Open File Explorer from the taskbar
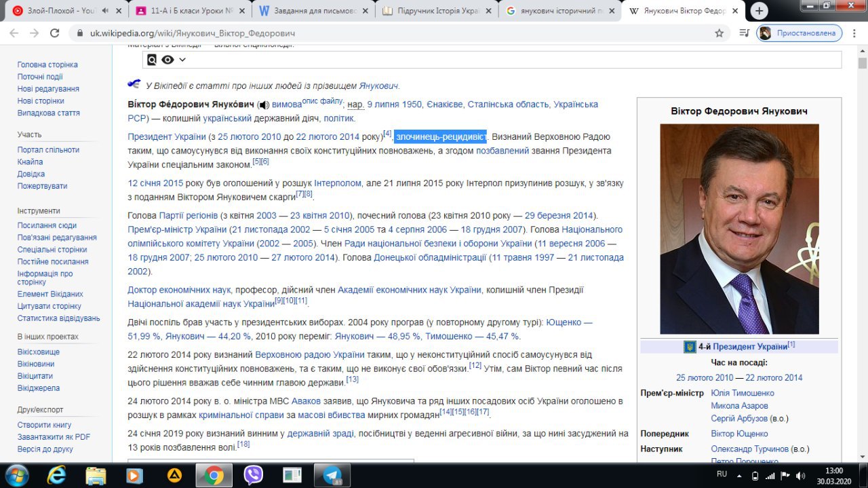The image size is (868, 488). click(96, 475)
